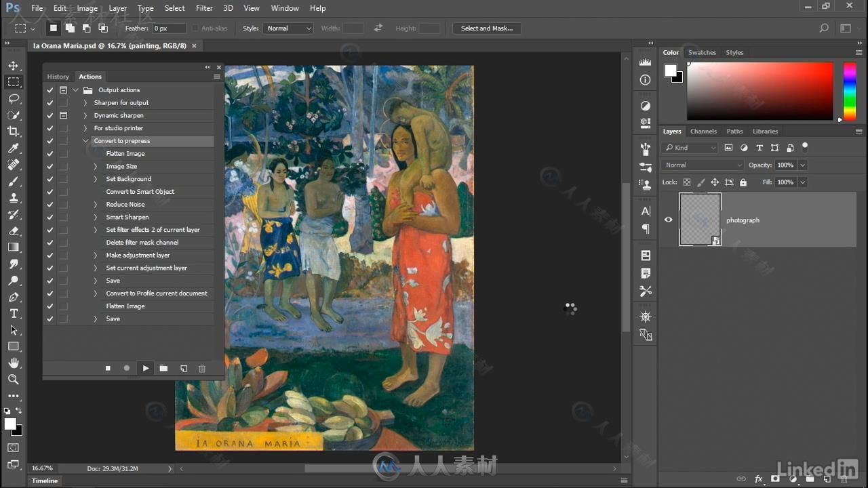Toggle dialog box for Output actions set
The width and height of the screenshot is (868, 488).
pyautogui.click(x=63, y=90)
